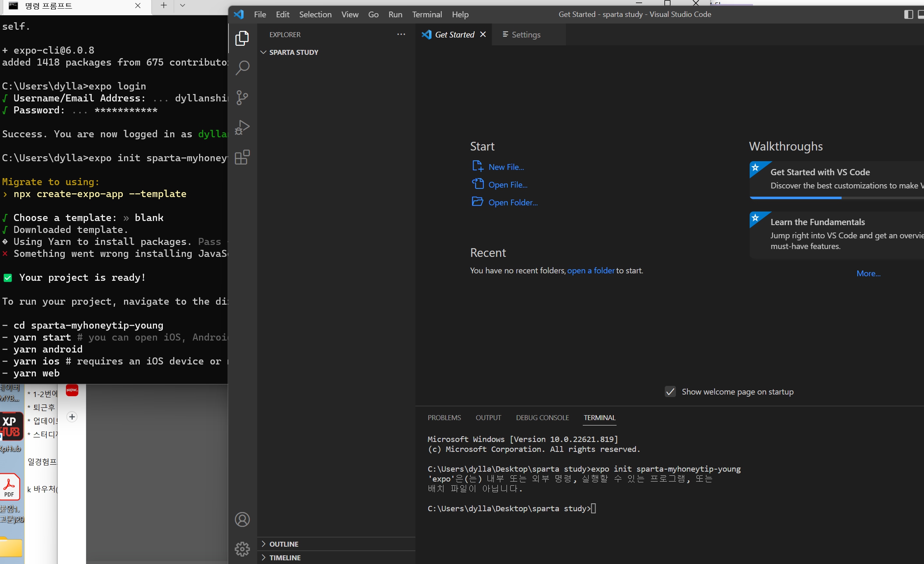The height and width of the screenshot is (564, 924).
Task: Click the Command Prompt tab icon
Action: pos(13,5)
